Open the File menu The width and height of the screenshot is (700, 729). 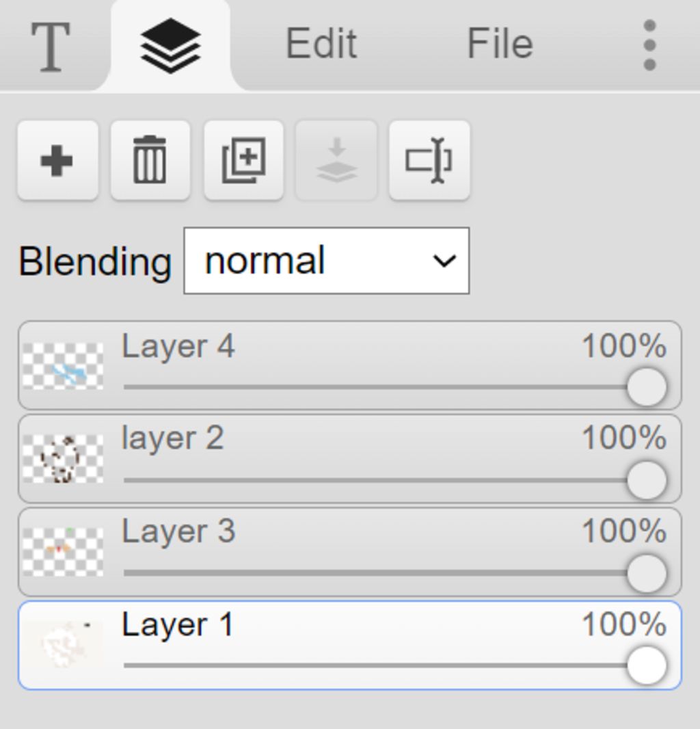point(500,45)
